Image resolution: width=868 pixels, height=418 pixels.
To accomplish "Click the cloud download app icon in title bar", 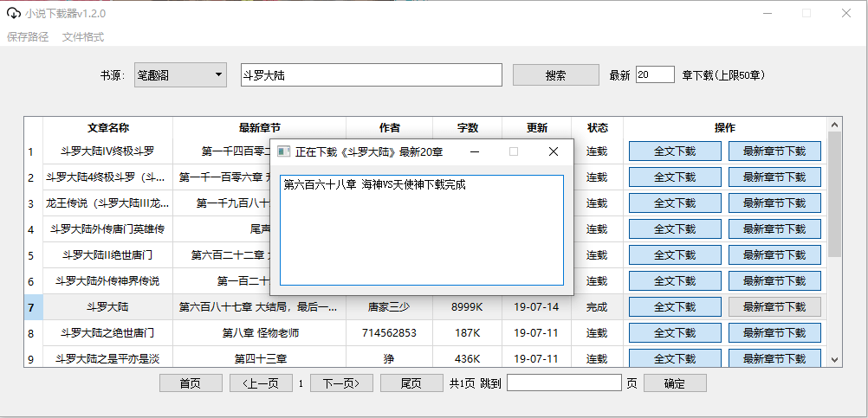I will [x=13, y=14].
